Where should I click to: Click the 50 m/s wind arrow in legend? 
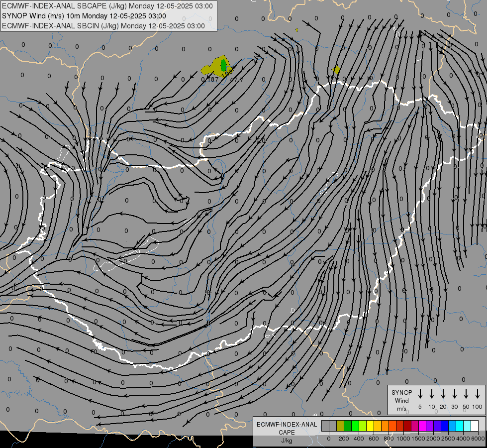(x=466, y=393)
